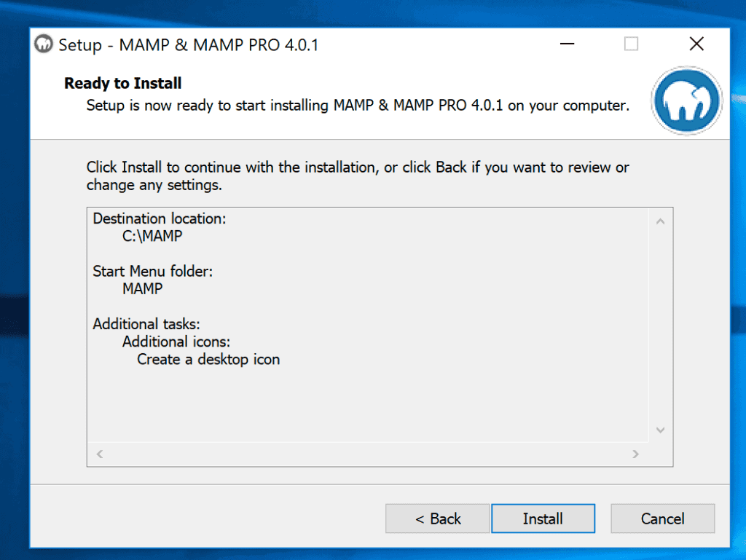Select the Destination location text
Screen dimensions: 746x560
point(159,218)
